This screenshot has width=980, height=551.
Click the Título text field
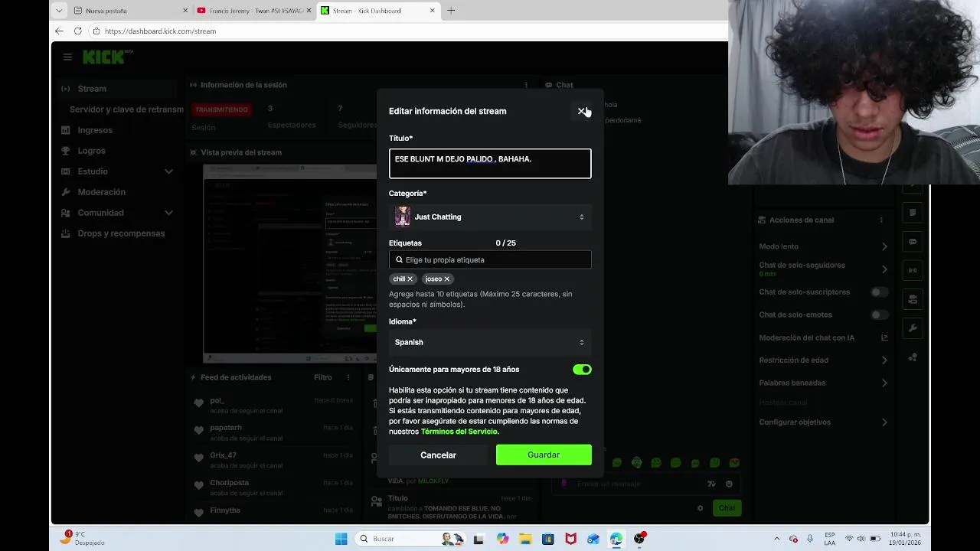point(490,164)
